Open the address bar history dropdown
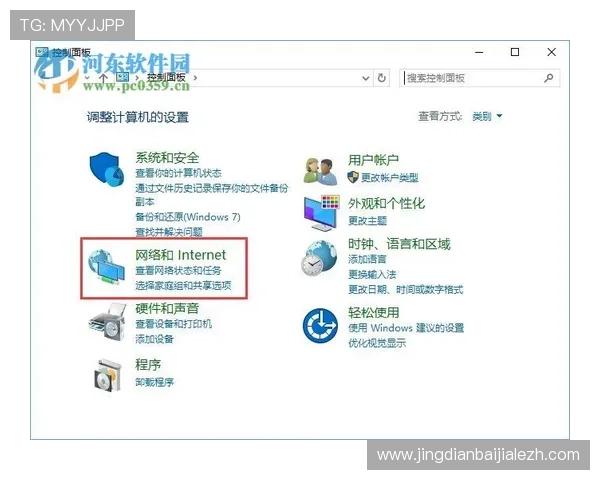Image resolution: width=600 pixels, height=480 pixels. pos(365,78)
